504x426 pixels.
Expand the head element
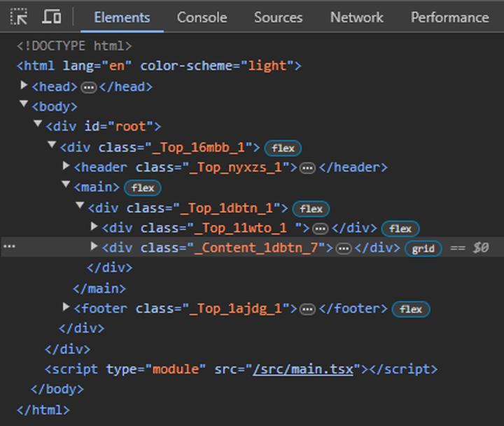click(24, 85)
